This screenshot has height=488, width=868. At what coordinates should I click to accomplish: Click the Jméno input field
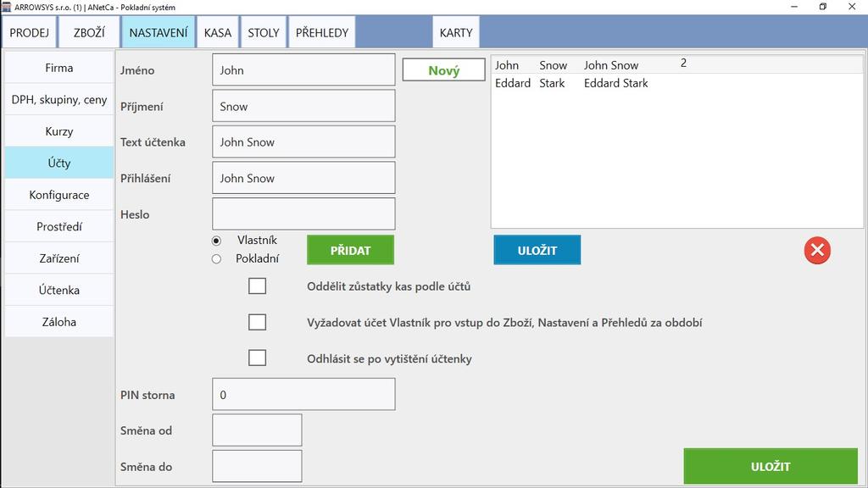(x=304, y=69)
